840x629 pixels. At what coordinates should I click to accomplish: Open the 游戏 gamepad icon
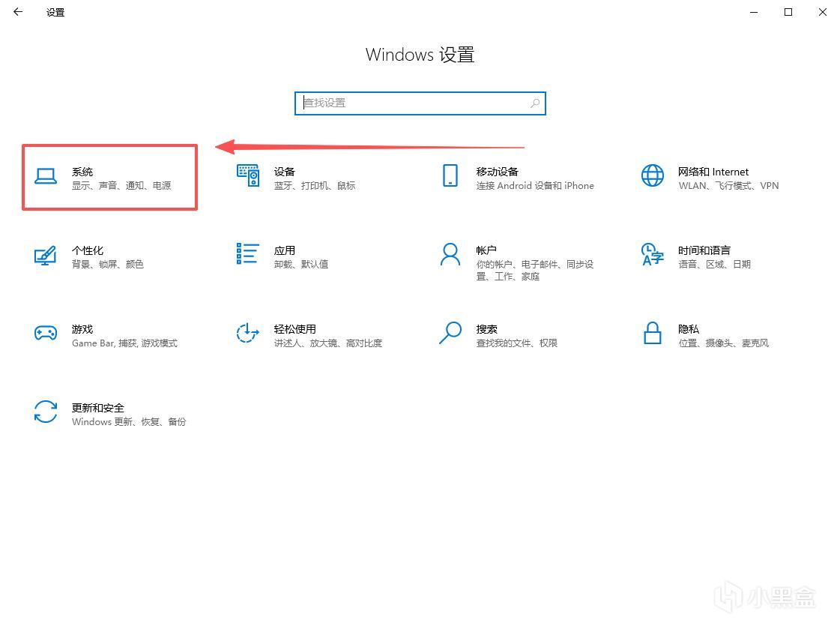pyautogui.click(x=46, y=334)
